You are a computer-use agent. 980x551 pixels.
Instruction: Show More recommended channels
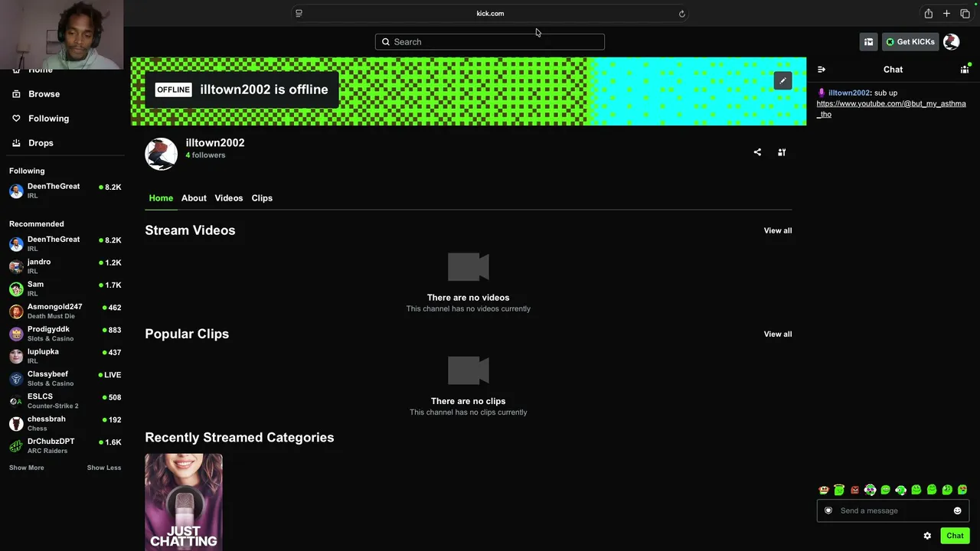pos(27,468)
